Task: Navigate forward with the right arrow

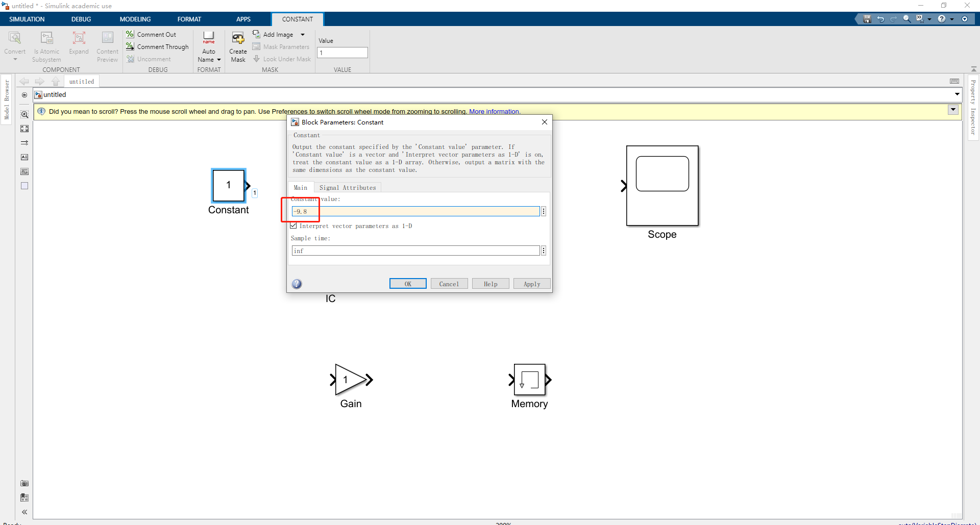Action: click(40, 81)
